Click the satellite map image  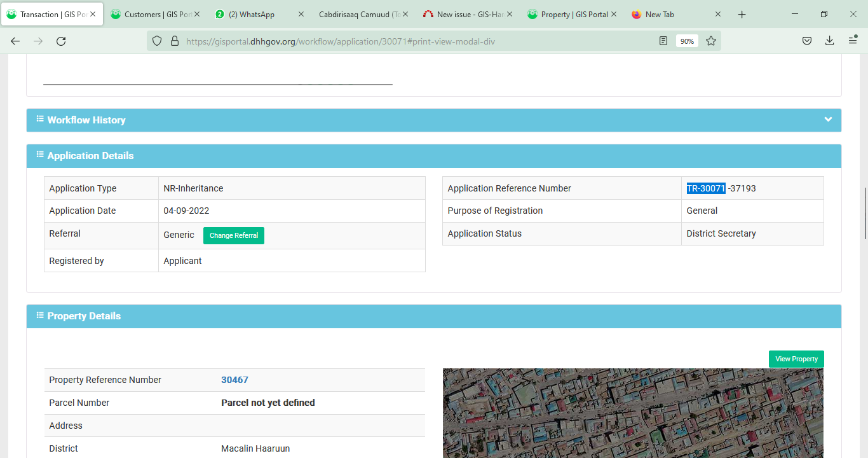[633, 413]
